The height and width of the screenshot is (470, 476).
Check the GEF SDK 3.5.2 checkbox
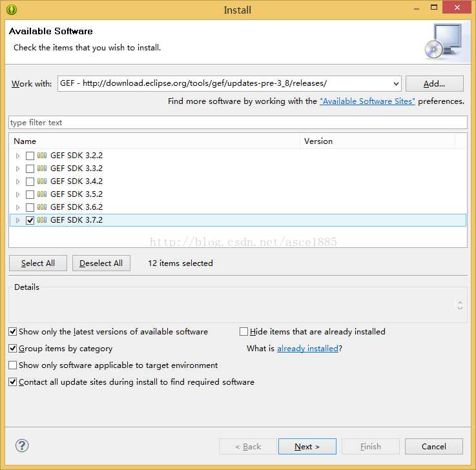coord(30,194)
